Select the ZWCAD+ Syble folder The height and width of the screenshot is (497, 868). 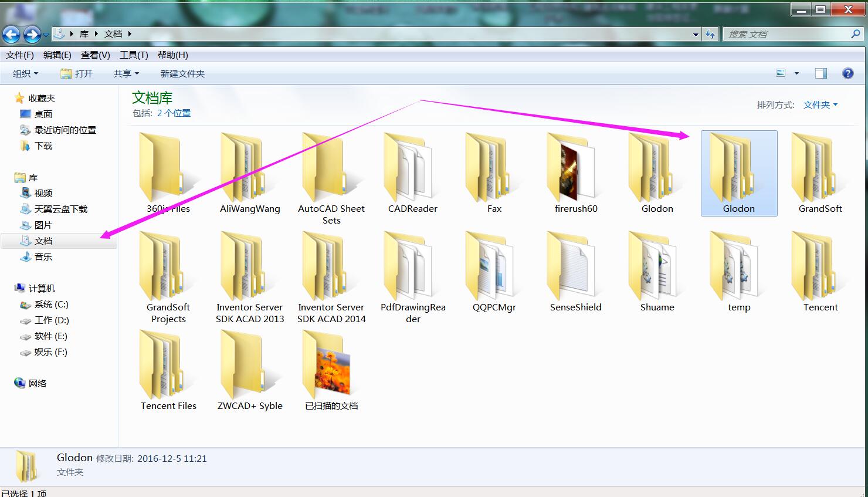pyautogui.click(x=250, y=370)
